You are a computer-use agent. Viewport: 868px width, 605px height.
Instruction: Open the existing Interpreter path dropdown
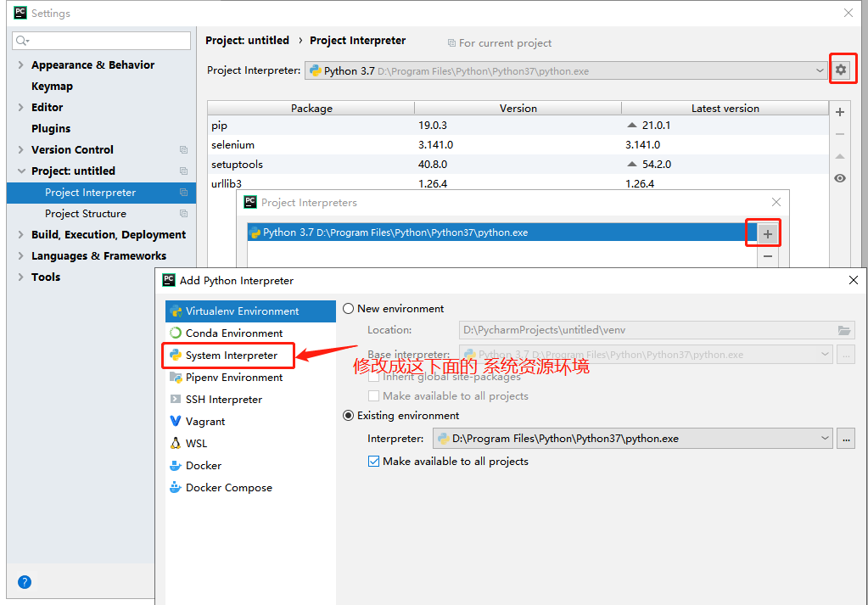(x=633, y=439)
